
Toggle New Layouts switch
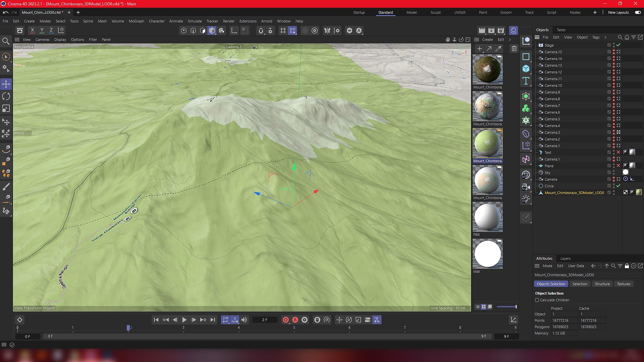(638, 12)
